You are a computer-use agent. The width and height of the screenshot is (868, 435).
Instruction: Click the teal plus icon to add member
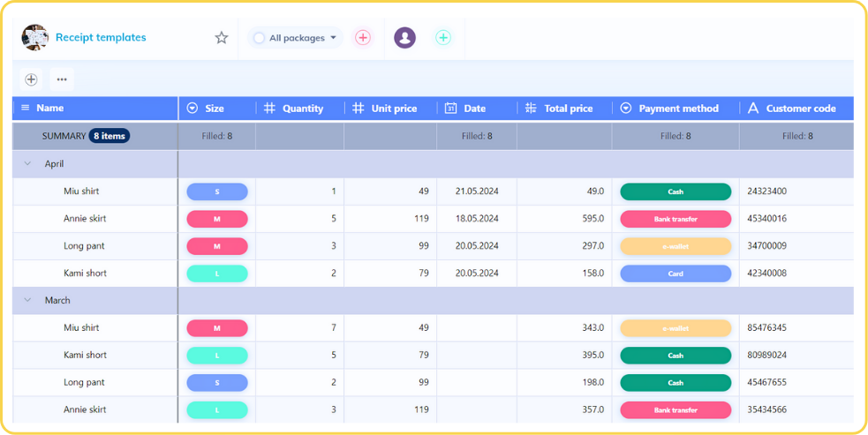coord(443,38)
